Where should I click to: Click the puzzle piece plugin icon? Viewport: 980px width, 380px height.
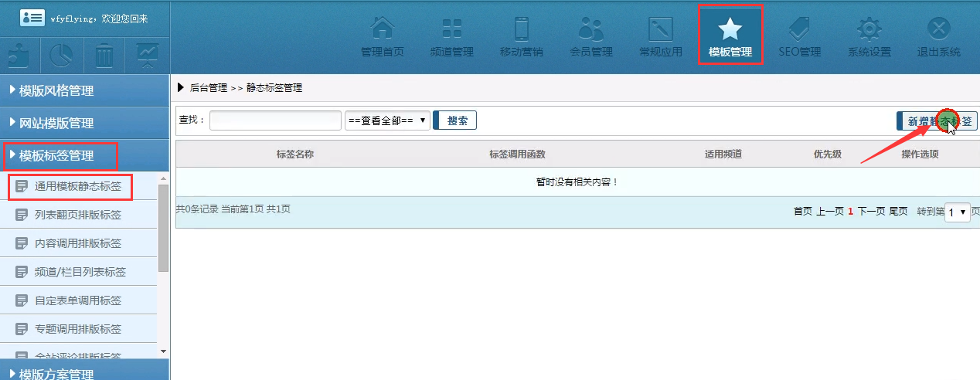(19, 56)
